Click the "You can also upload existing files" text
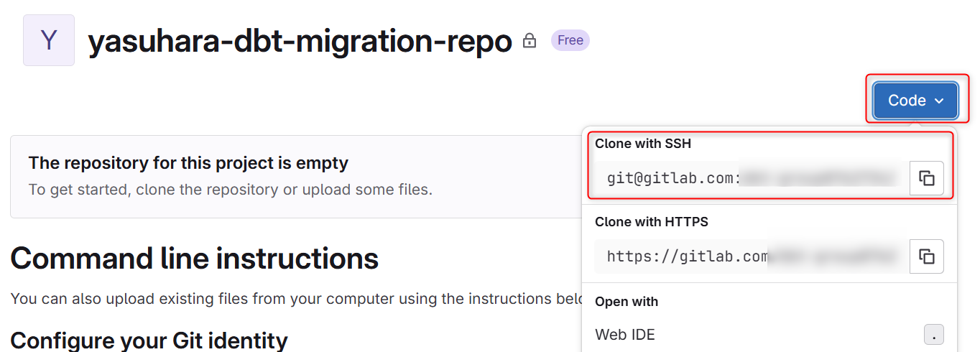 287,298
